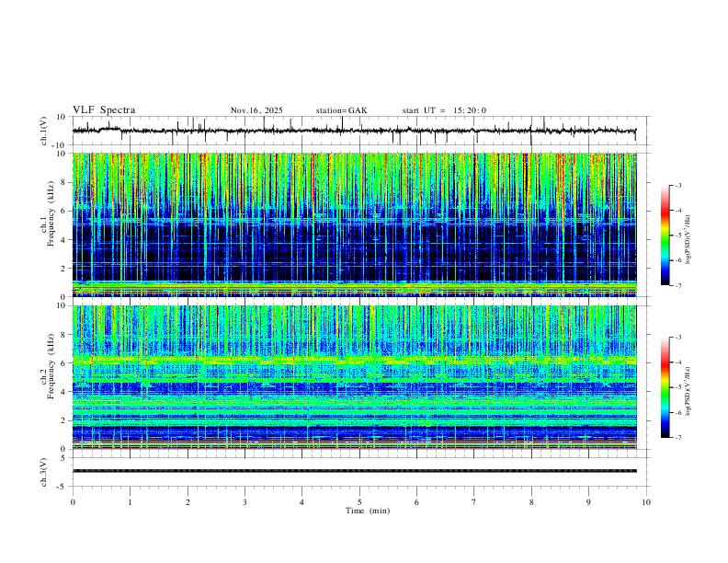The width and height of the screenshot is (728, 563).
Task: Click time axis tick label "2"
Action: pos(188,502)
